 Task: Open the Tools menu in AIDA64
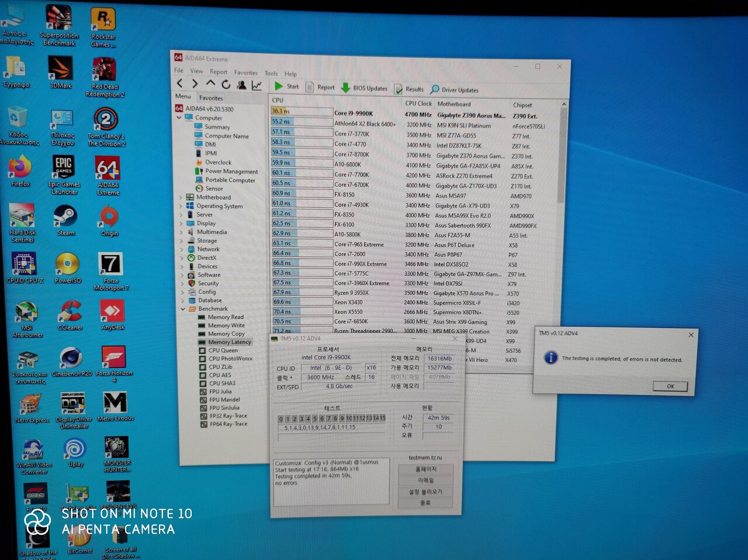pos(271,74)
